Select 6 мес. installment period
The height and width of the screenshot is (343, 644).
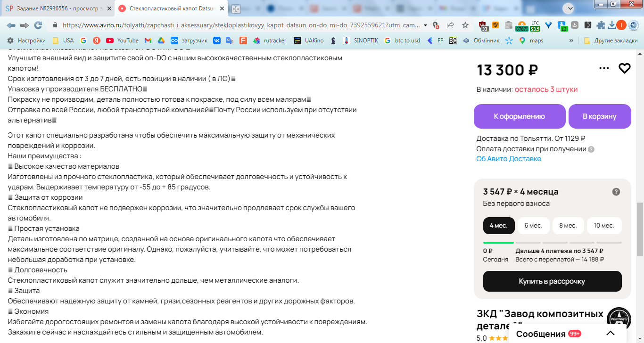534,226
